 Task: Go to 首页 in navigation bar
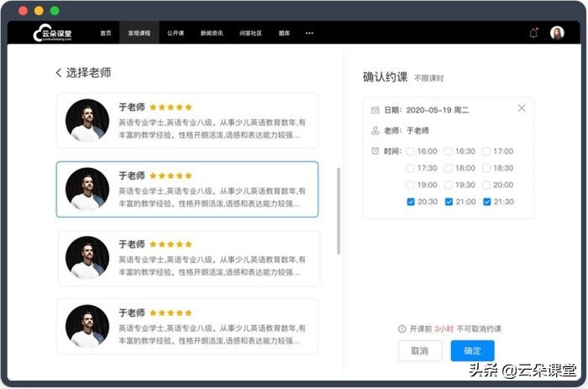(x=105, y=33)
